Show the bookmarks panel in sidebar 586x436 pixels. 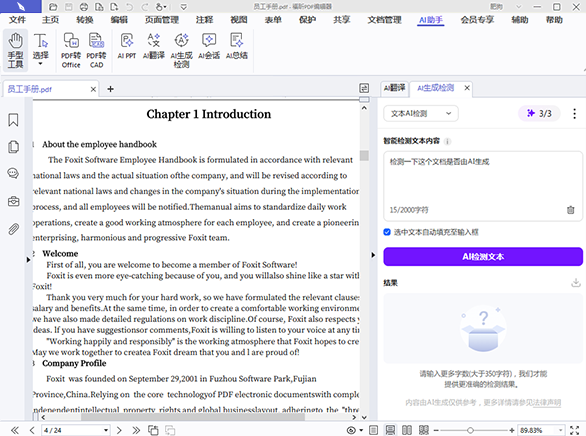13,120
